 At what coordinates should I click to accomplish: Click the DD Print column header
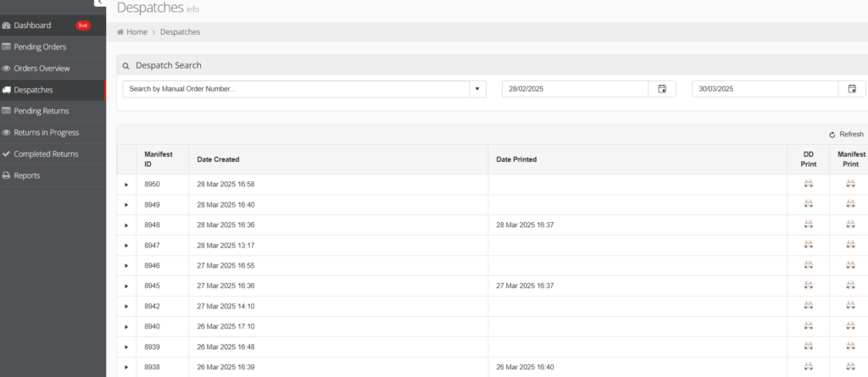coord(808,159)
